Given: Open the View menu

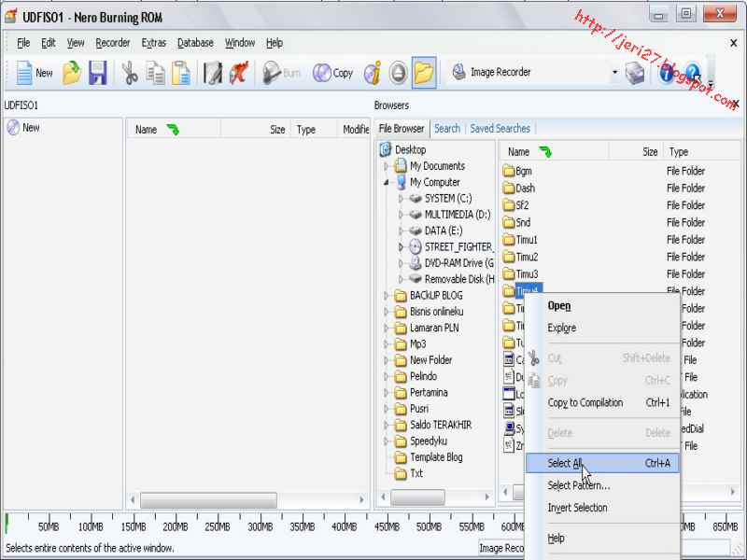Looking at the screenshot, I should coord(76,43).
